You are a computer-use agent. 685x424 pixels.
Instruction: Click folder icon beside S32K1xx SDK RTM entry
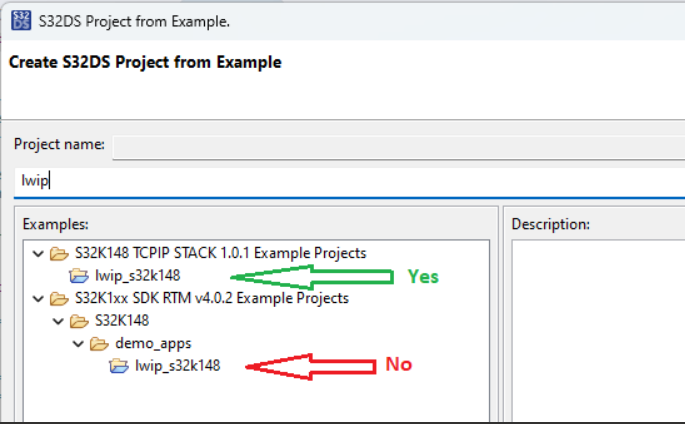point(59,299)
